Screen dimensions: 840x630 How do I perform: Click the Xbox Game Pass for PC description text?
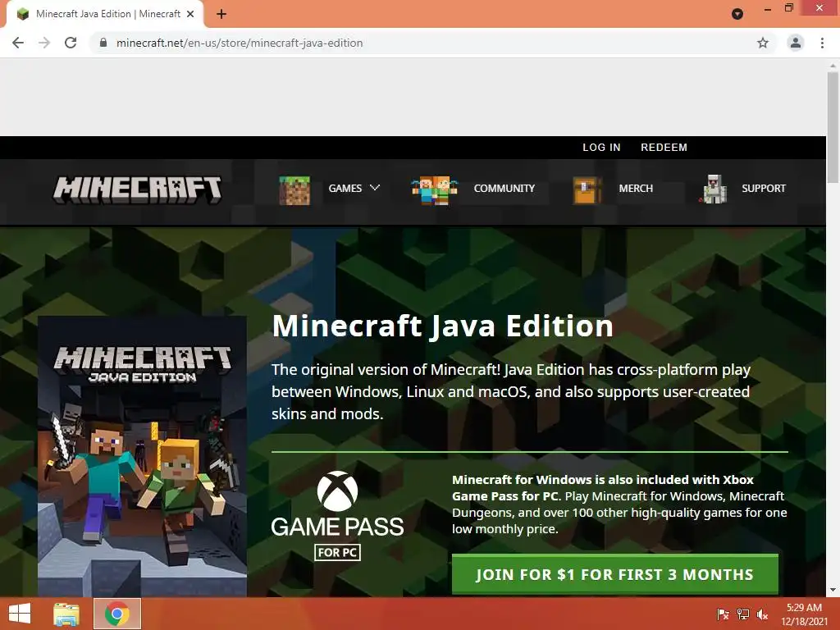tap(619, 504)
